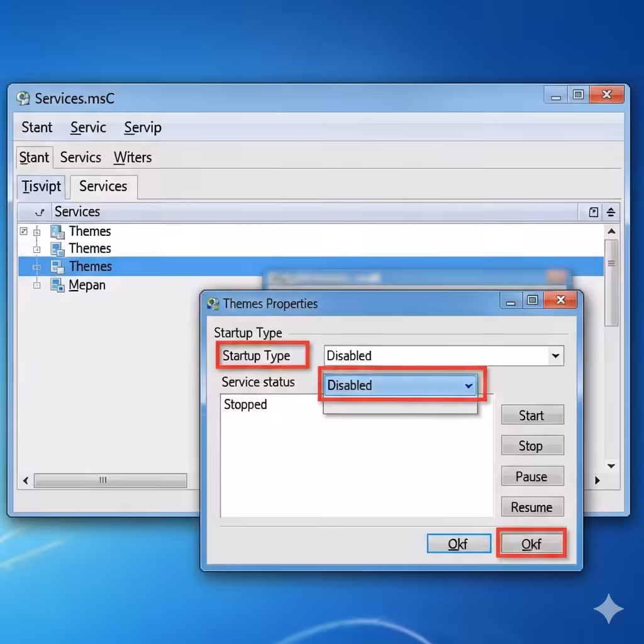Minimize the Services.msC window
644x644 pixels.
click(556, 96)
